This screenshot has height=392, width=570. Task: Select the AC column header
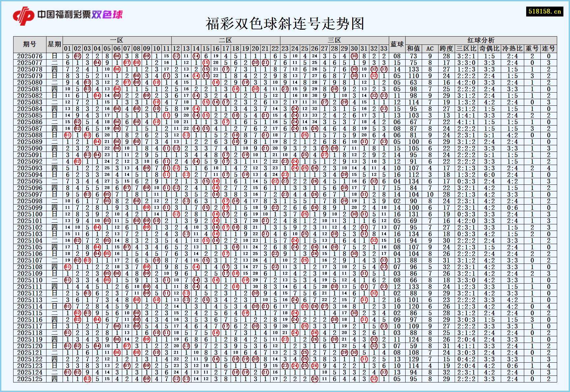430,48
